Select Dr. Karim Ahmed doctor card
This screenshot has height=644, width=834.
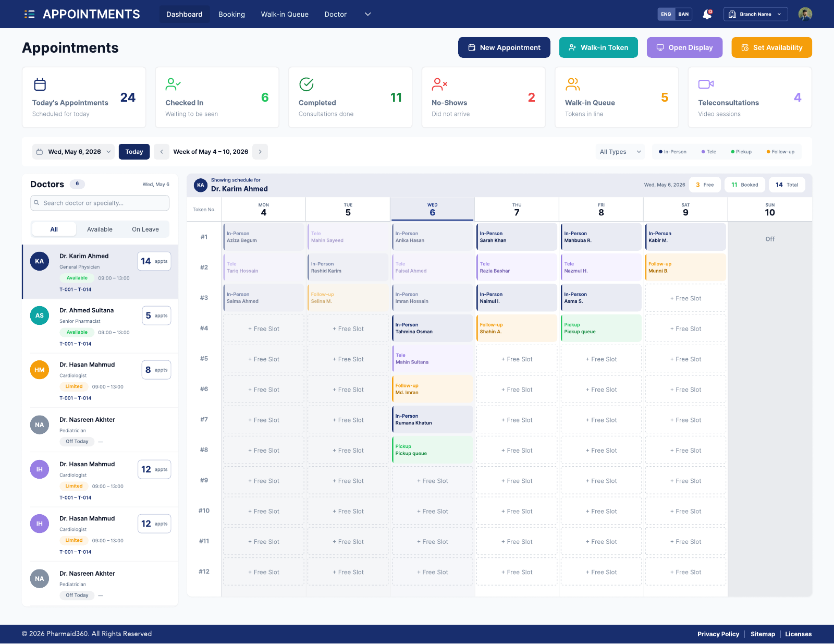coord(100,272)
